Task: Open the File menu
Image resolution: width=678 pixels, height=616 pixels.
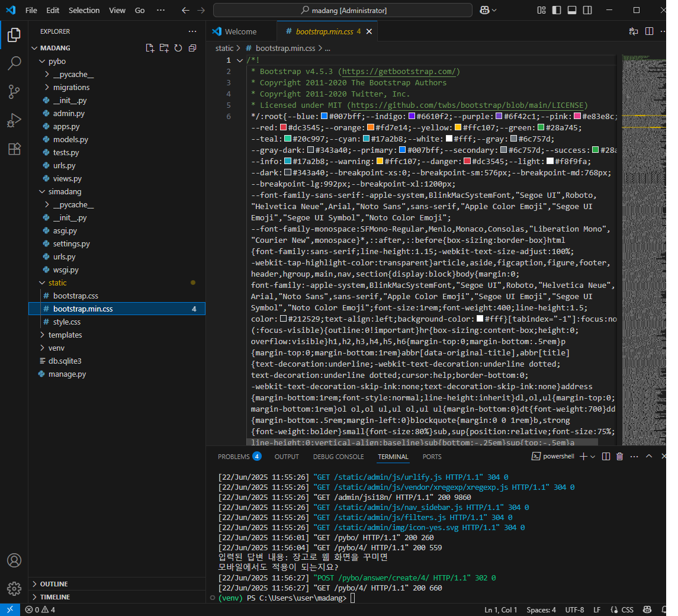Action: [x=31, y=11]
